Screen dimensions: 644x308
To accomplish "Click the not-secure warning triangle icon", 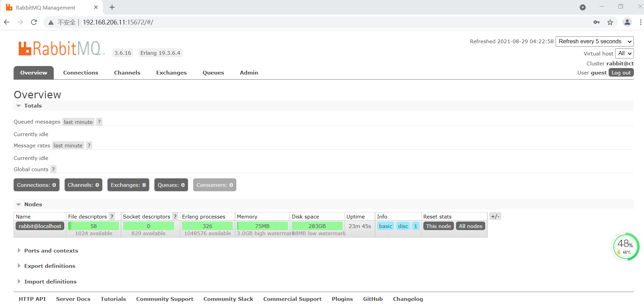I will 51,22.
